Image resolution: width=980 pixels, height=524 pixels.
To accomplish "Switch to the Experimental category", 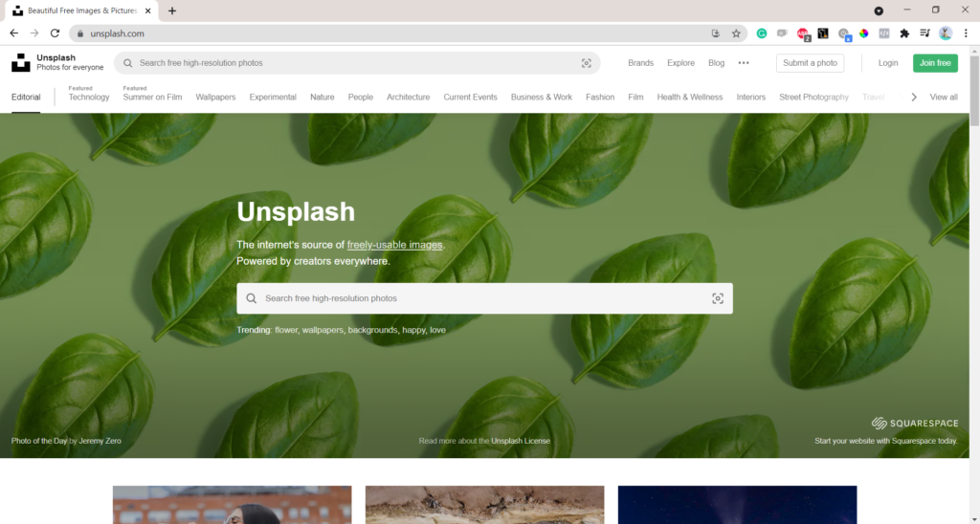I will click(x=273, y=98).
